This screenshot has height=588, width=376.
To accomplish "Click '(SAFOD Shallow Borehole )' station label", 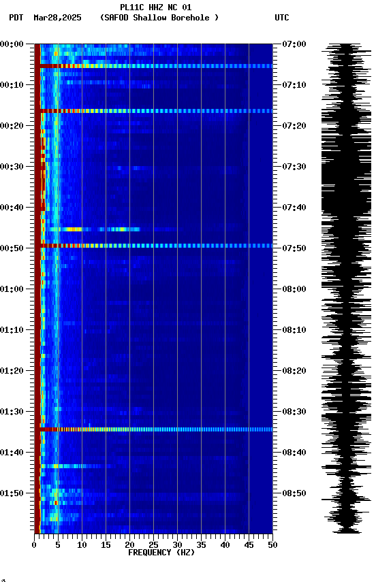I will coord(159,18).
